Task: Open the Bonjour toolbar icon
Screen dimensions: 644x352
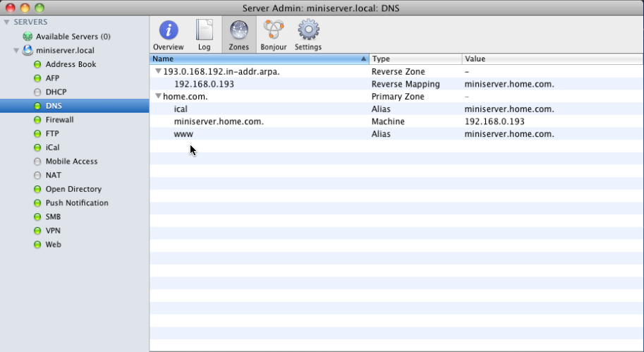Action: point(274,30)
